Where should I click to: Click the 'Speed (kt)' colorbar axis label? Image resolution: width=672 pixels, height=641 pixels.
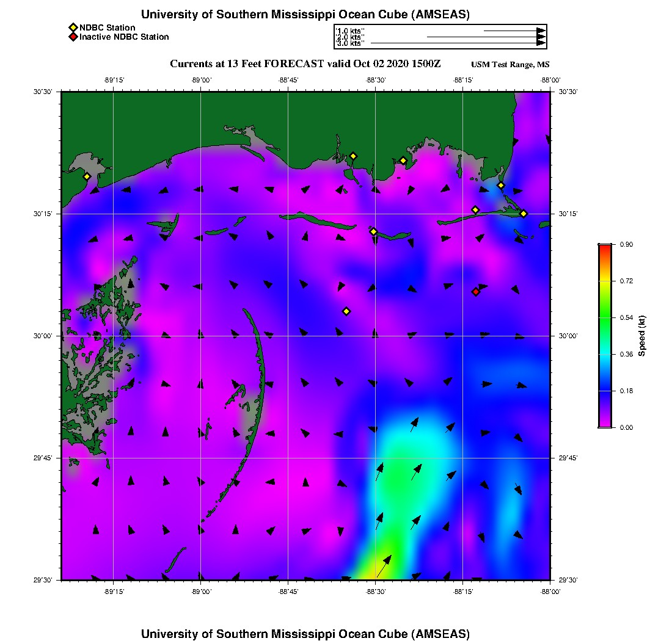point(642,336)
